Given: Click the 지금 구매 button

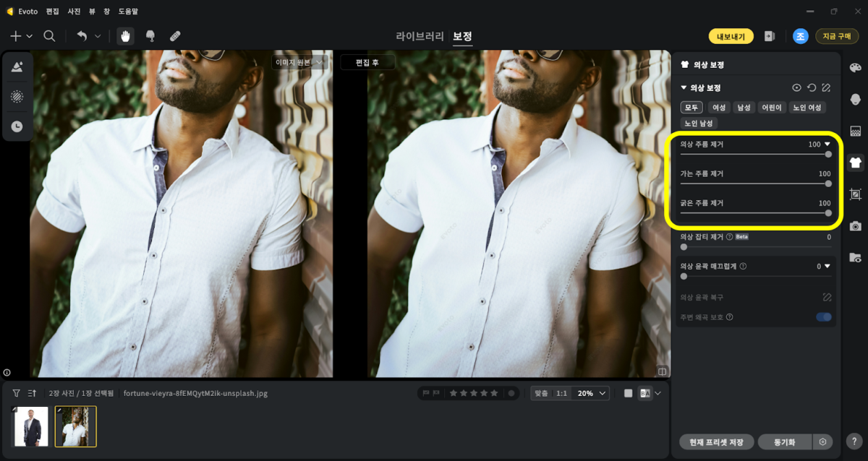Looking at the screenshot, I should point(837,36).
